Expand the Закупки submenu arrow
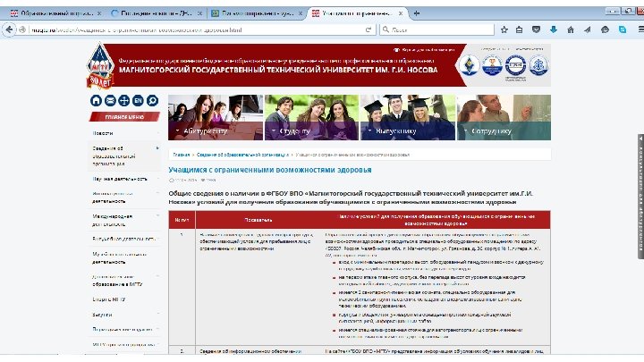 pyautogui.click(x=158, y=315)
